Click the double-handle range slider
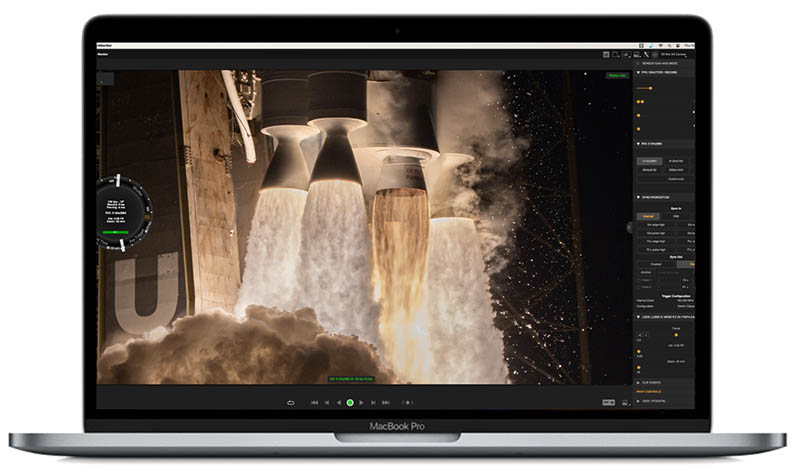The width and height of the screenshot is (800, 472). click(x=640, y=102)
